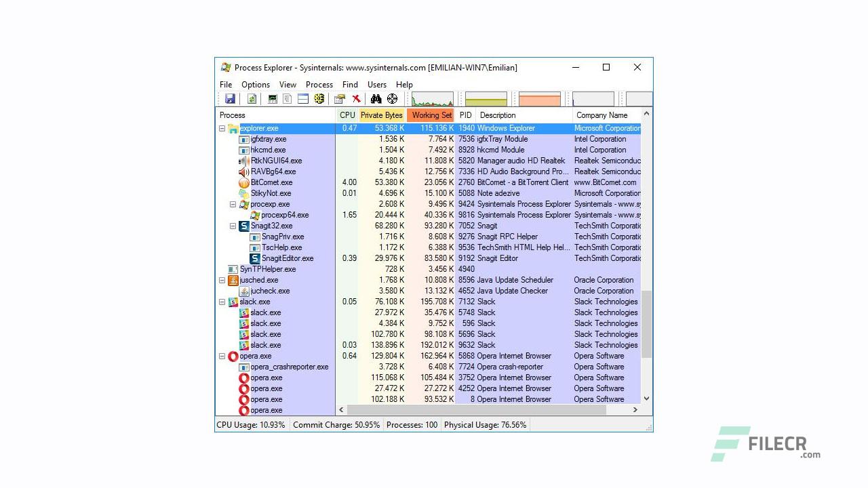
Task: Collapse the Snagit32.exe tree node
Action: click(x=233, y=226)
